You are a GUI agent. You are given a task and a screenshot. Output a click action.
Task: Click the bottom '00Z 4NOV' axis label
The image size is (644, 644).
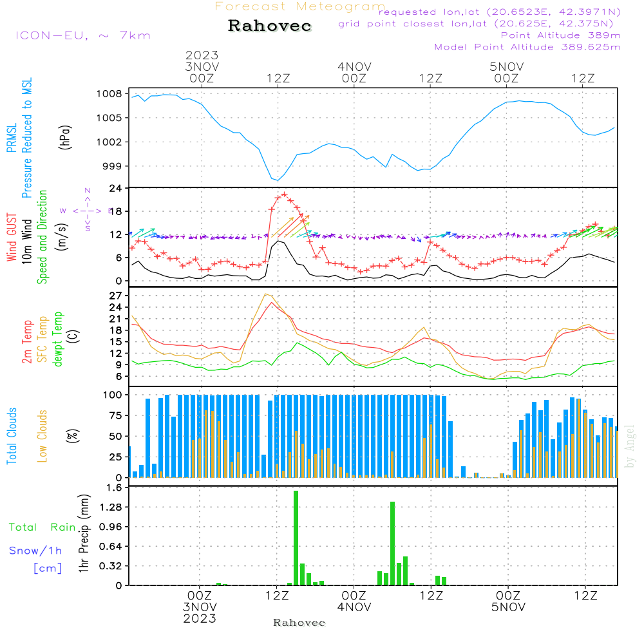click(x=354, y=601)
